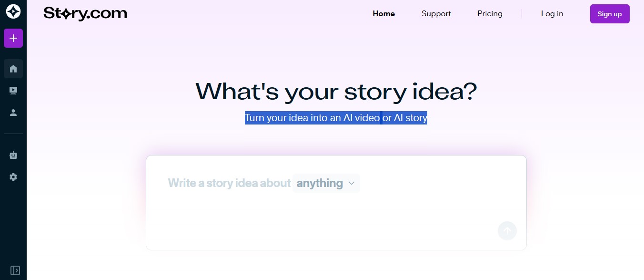The height and width of the screenshot is (280, 644).
Task: Open the settings gear icon in sidebar
Action: click(x=13, y=177)
